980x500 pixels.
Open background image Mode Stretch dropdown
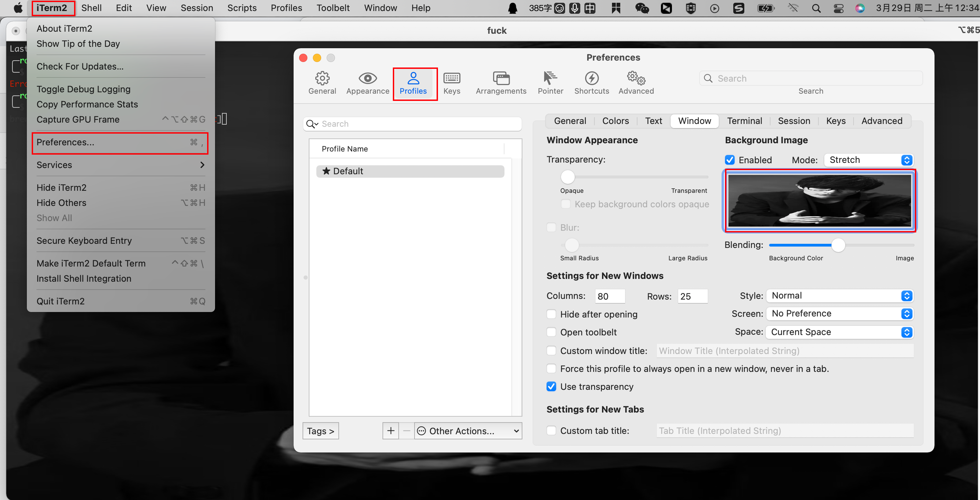coord(869,160)
